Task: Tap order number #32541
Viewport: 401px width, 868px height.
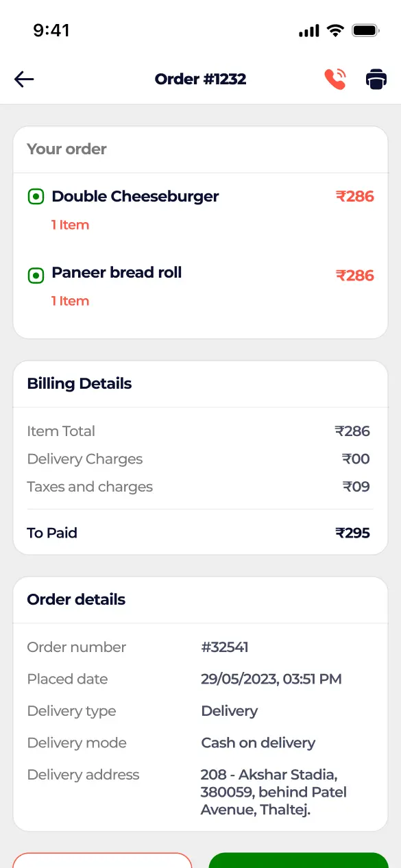Action: pyautogui.click(x=225, y=647)
